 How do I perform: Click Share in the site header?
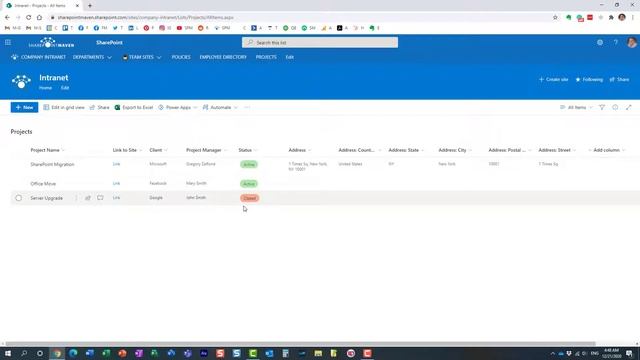click(619, 80)
